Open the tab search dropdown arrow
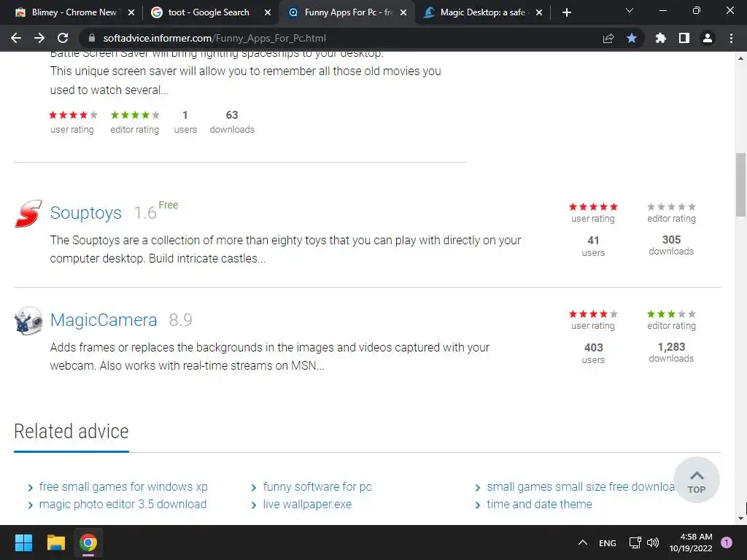This screenshot has width=747, height=560. [630, 10]
